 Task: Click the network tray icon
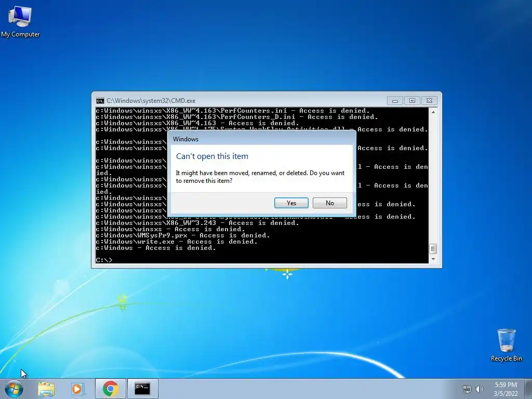tap(467, 389)
